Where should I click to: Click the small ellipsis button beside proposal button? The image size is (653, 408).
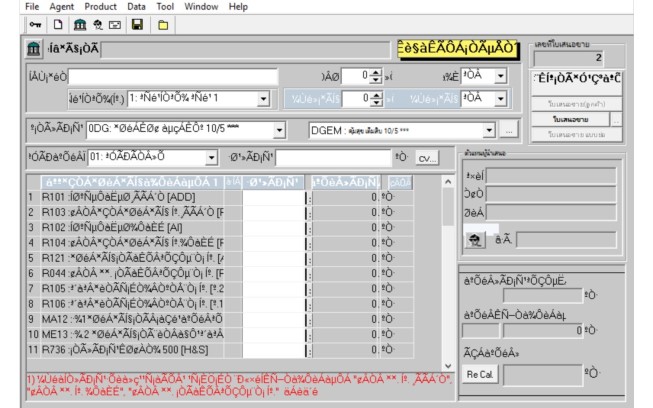pyautogui.click(x=616, y=120)
